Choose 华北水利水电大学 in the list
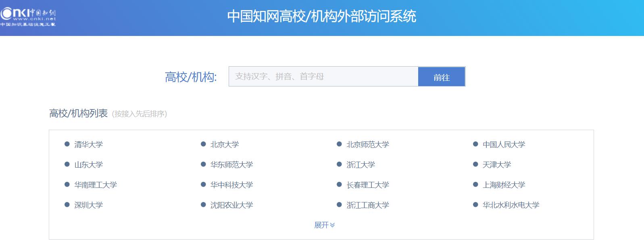This screenshot has width=644, height=240. pyautogui.click(x=511, y=205)
